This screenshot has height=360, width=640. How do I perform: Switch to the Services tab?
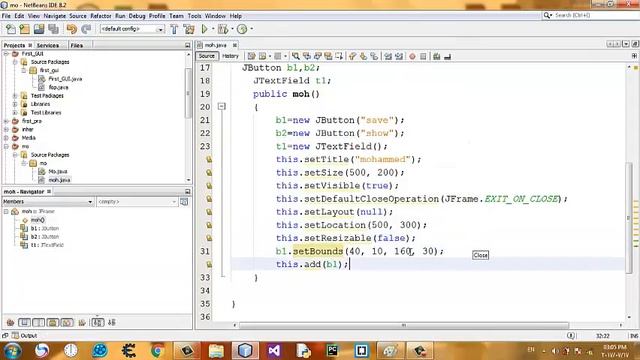[x=48, y=45]
